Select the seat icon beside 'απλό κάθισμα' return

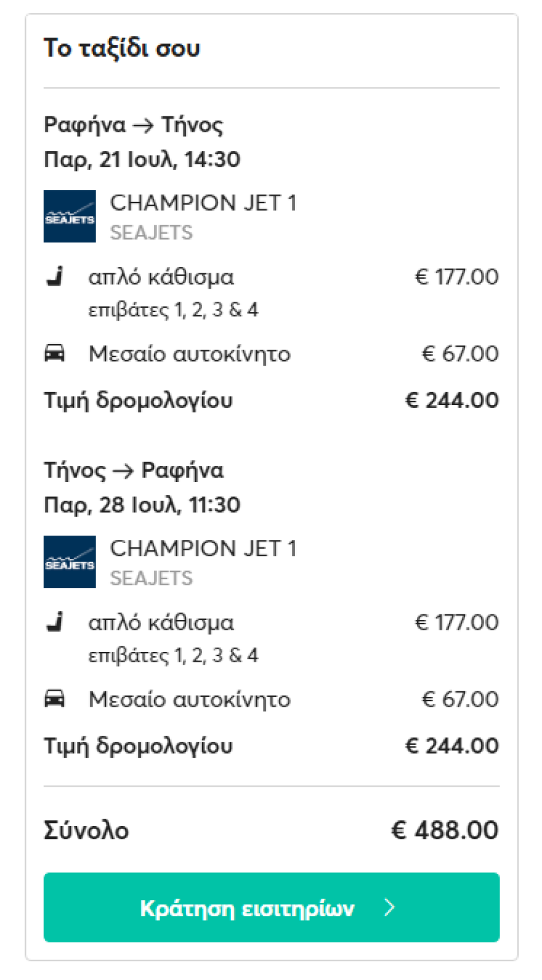pos(55,622)
